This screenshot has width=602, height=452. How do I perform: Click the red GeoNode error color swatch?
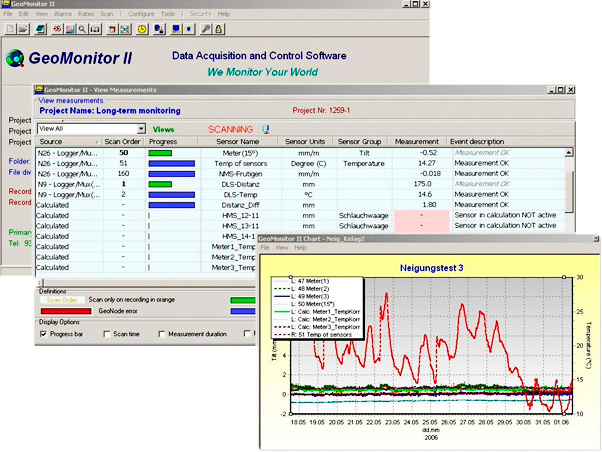tap(66, 311)
